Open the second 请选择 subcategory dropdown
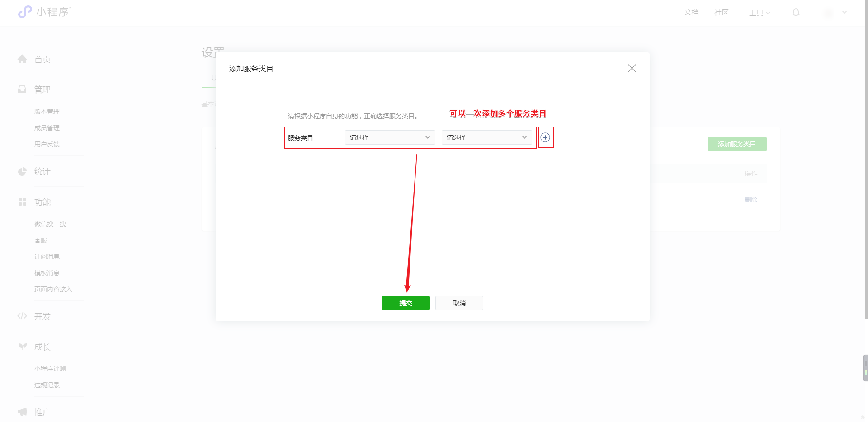Screen dimensions: 868x422 (x=486, y=137)
